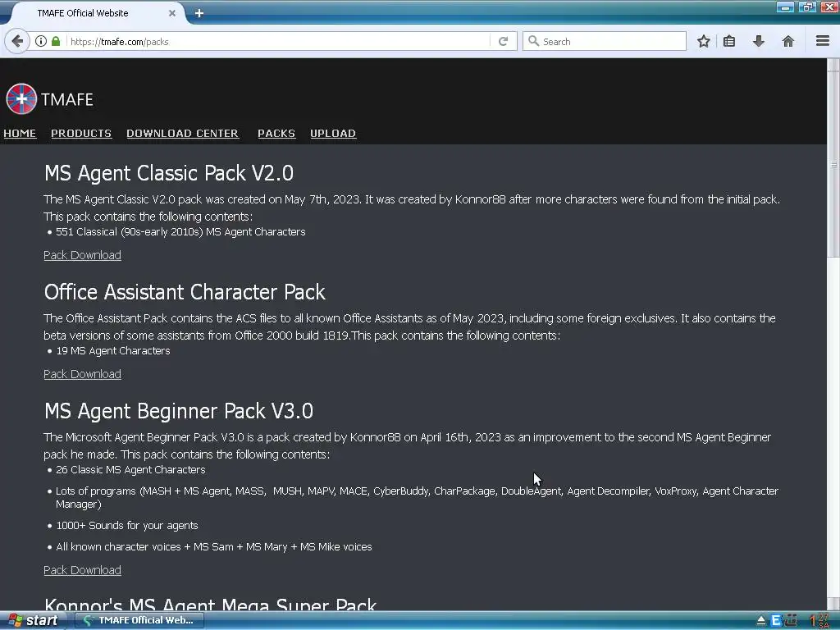
Task: Click the '26 Classic MS Agent Characters' bullet
Action: click(130, 470)
